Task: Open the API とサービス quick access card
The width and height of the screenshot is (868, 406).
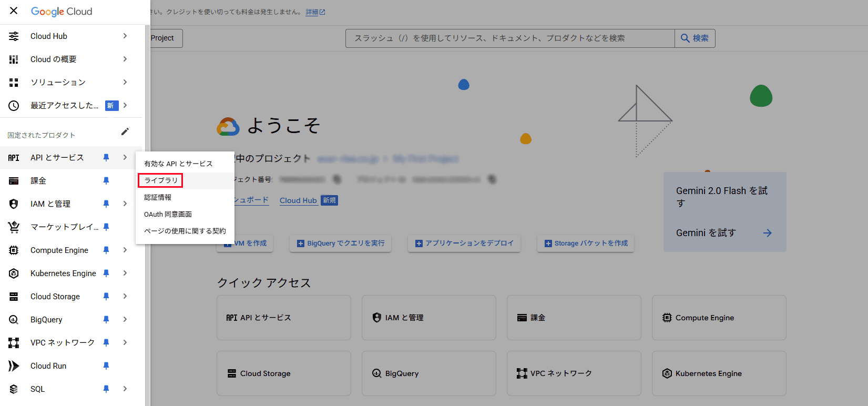Action: point(284,318)
